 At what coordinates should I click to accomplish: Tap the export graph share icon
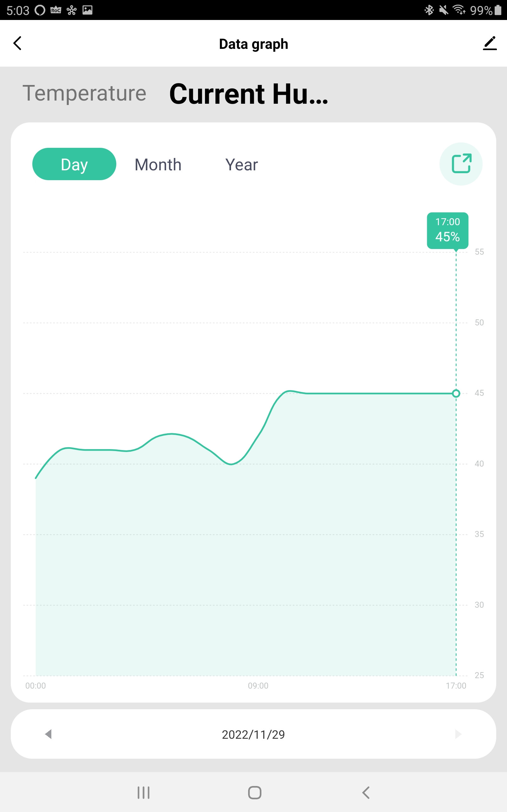(x=461, y=164)
